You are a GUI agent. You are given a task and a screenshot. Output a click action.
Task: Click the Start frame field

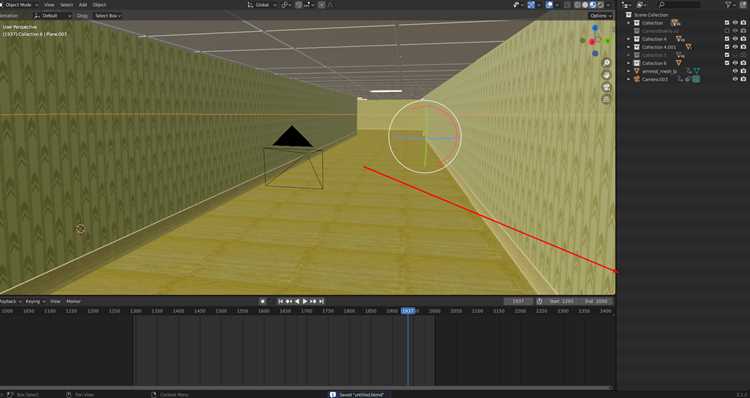tap(561, 301)
